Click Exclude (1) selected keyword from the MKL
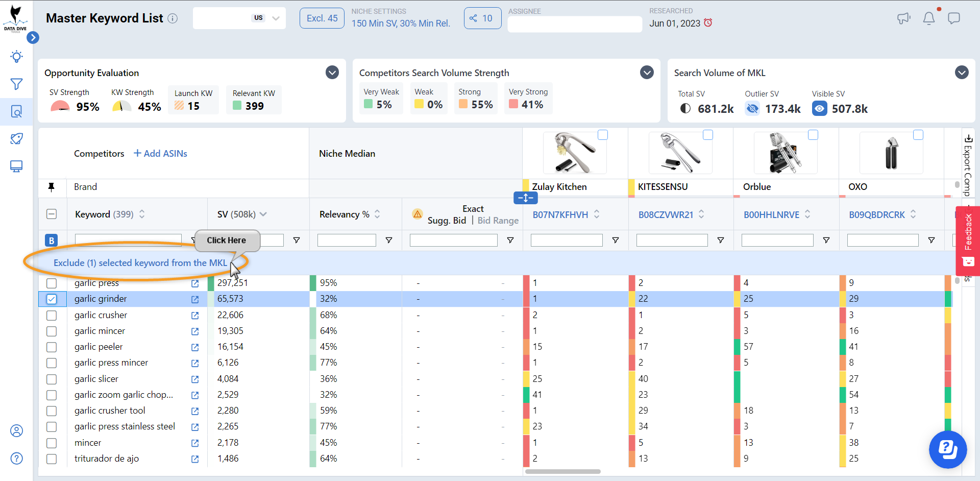980x481 pixels. 140,263
